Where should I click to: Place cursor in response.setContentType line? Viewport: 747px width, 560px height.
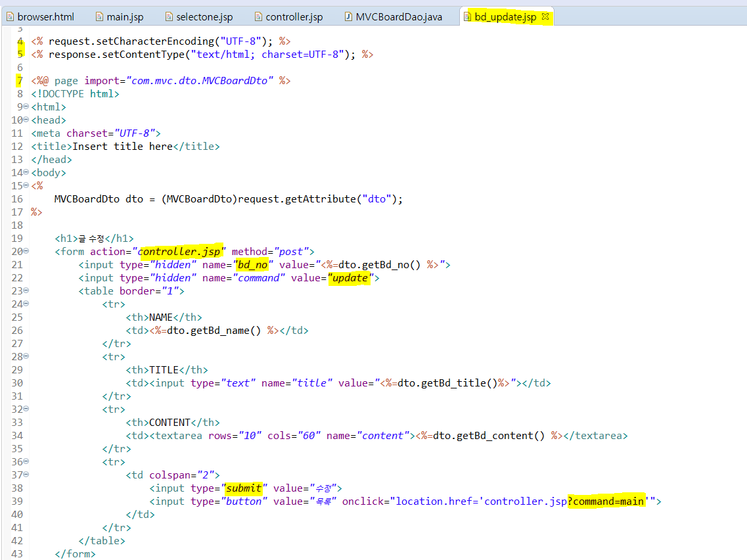[x=202, y=55]
